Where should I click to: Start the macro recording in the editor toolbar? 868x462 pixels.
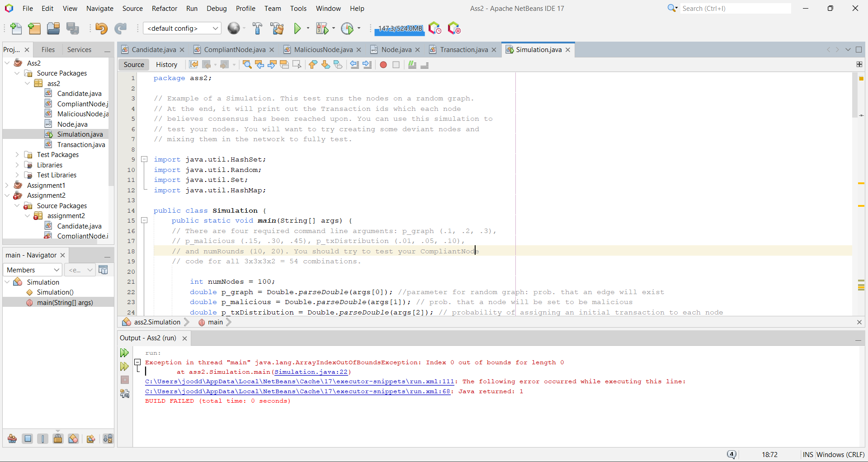click(383, 65)
